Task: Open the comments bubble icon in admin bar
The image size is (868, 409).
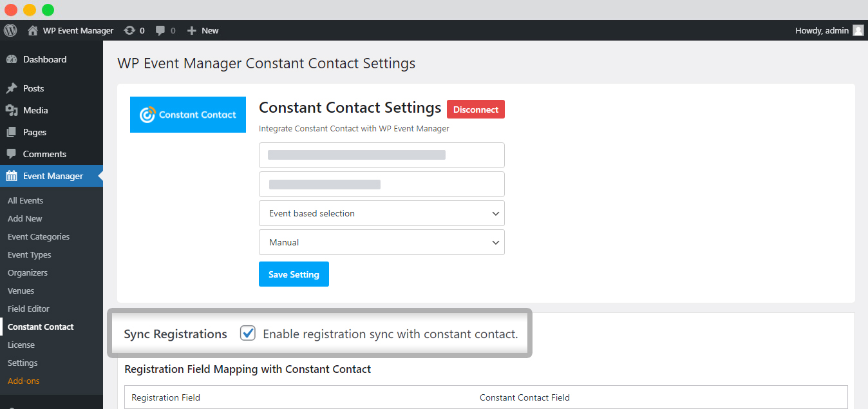Action: click(161, 30)
